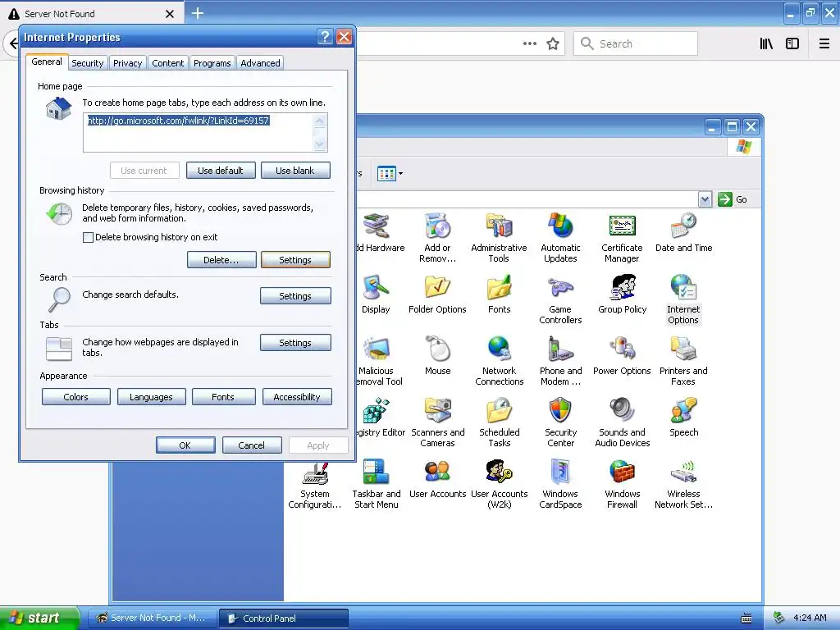The image size is (840, 630).
Task: Open Wireless Network Setup icon
Action: pos(683,484)
